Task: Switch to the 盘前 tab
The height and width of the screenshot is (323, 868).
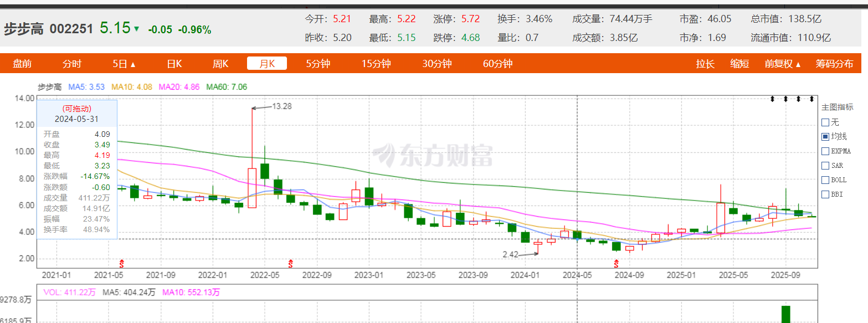Action: click(x=23, y=64)
